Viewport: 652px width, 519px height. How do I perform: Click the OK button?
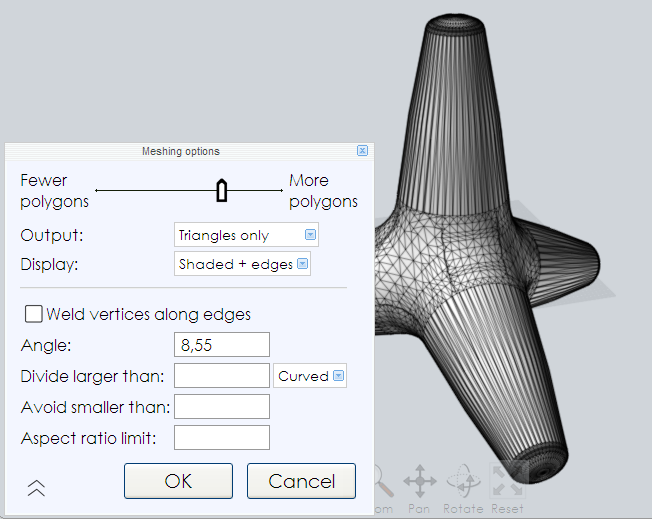(x=178, y=481)
